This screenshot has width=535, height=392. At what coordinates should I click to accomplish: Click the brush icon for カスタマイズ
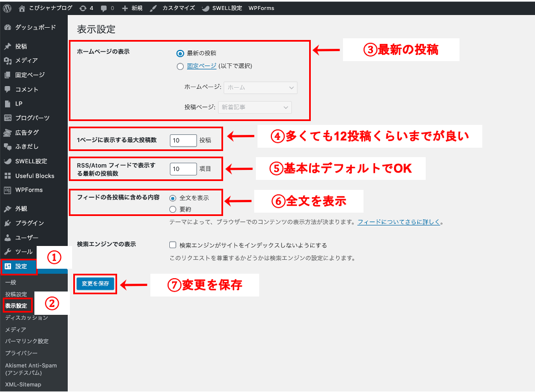[153, 8]
